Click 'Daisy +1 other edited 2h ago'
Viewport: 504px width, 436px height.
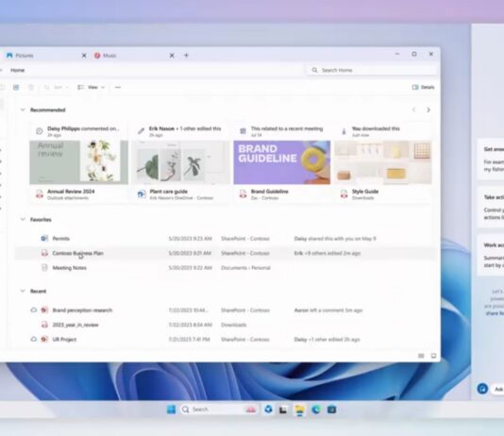pyautogui.click(x=327, y=340)
